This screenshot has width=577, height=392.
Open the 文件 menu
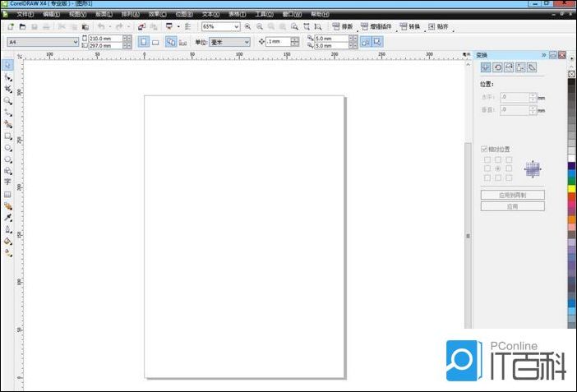25,14
